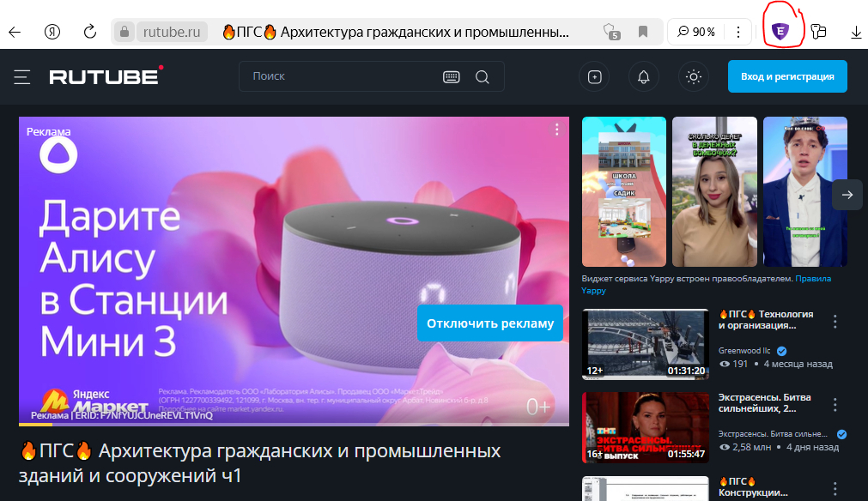Click the rutube.ru domain chip
Image resolution: width=868 pixels, height=501 pixels.
[172, 32]
